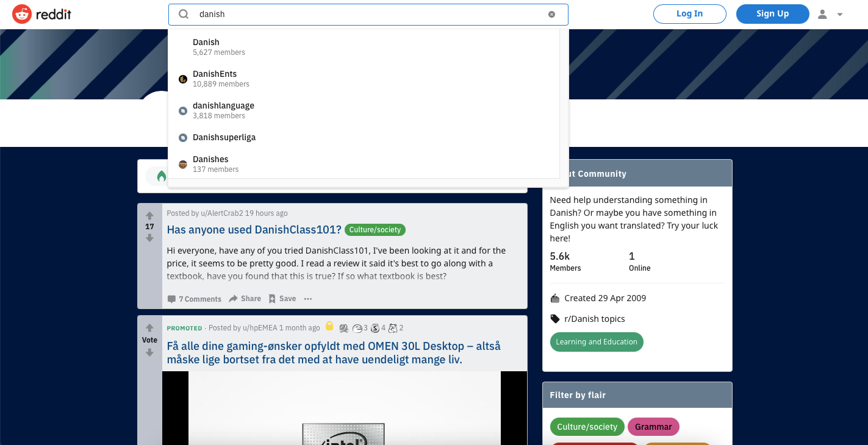Choose the danishlanguage suggestion
868x445 pixels.
coord(364,110)
